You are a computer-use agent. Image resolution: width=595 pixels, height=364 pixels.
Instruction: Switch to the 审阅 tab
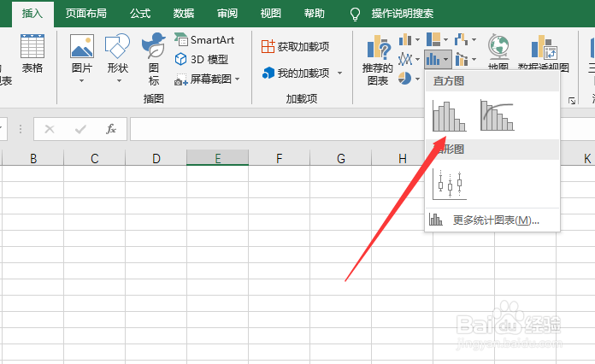pos(227,14)
